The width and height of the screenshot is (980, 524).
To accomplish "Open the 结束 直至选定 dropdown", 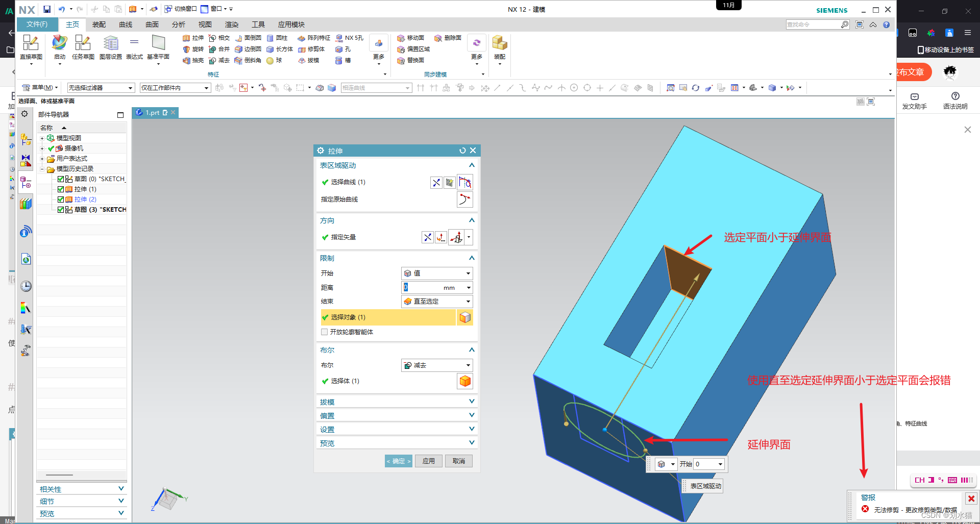I will pos(437,302).
